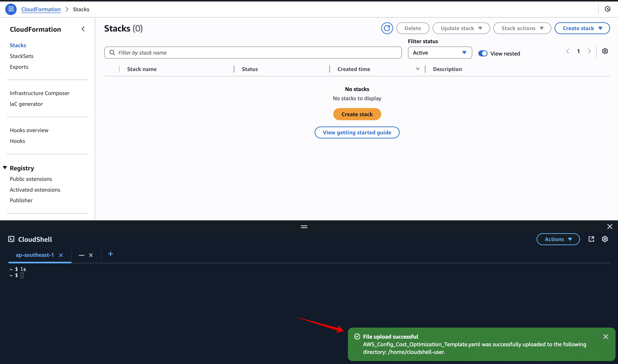Open CloudShell in a new browser tab
Image resolution: width=618 pixels, height=364 pixels.
point(591,239)
